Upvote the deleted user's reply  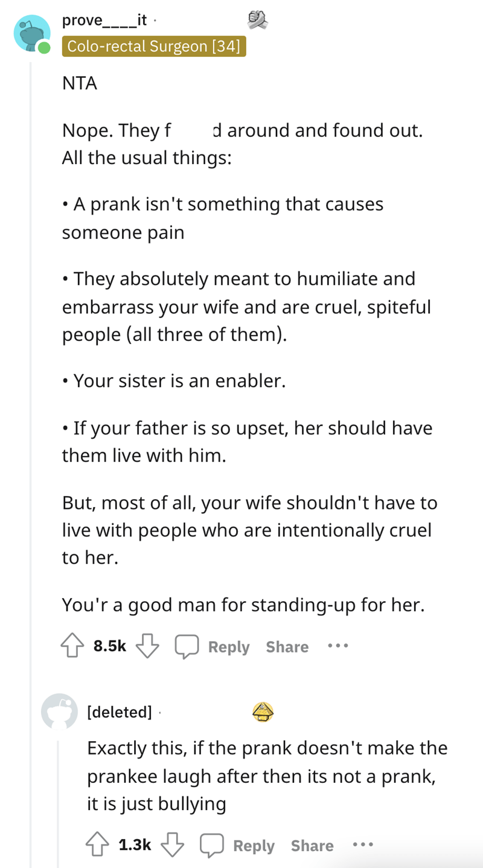point(98,845)
